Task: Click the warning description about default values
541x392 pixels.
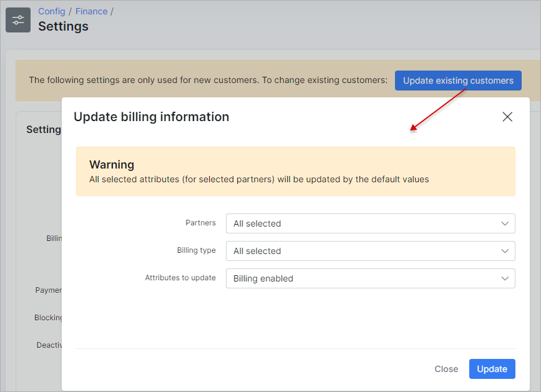Action: (x=259, y=179)
